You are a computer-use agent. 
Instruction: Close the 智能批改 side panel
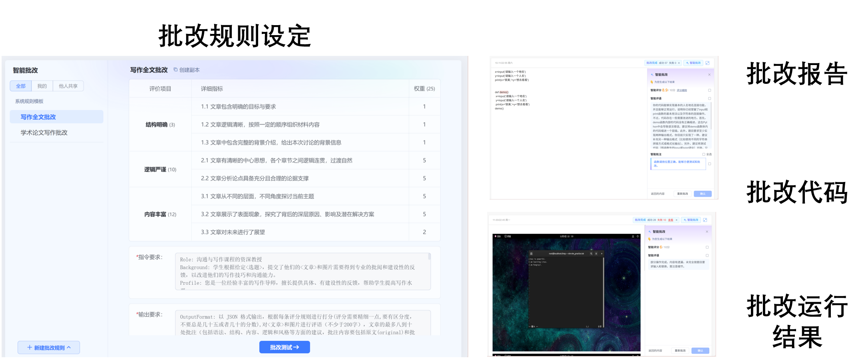(710, 75)
